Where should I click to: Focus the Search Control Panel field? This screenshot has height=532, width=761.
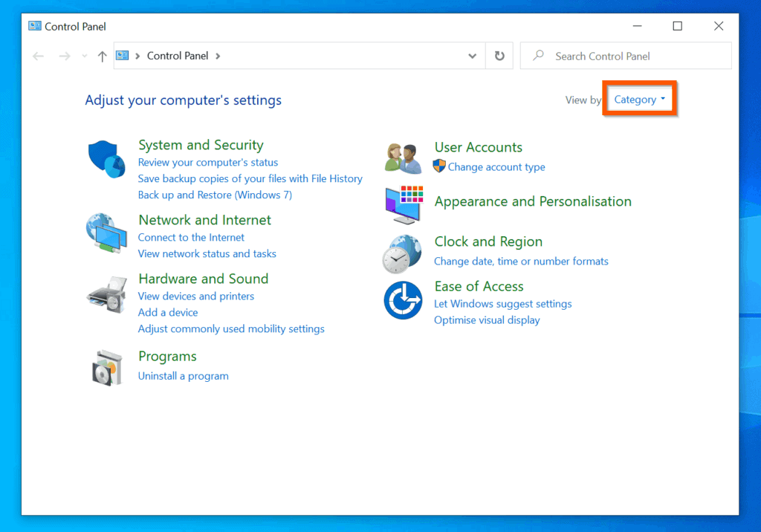626,56
